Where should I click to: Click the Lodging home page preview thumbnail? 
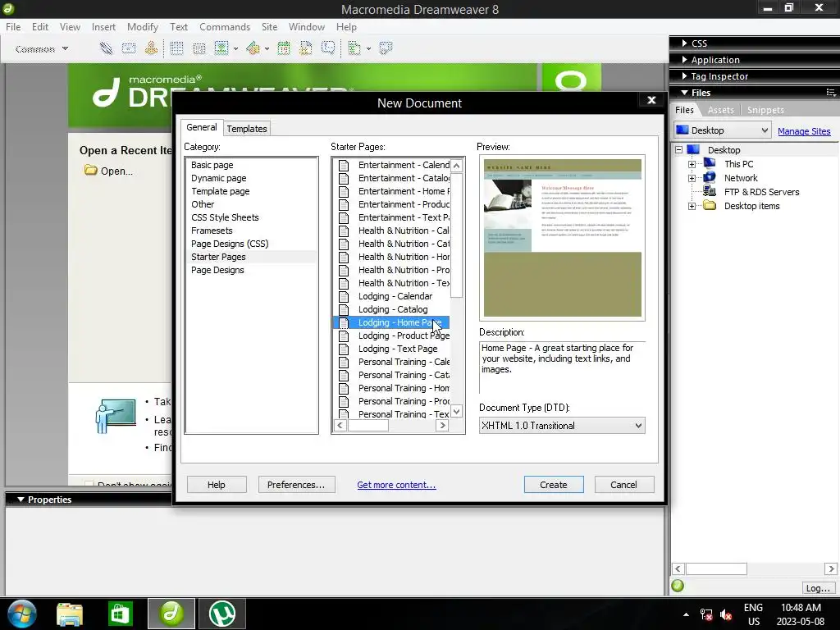coord(562,237)
